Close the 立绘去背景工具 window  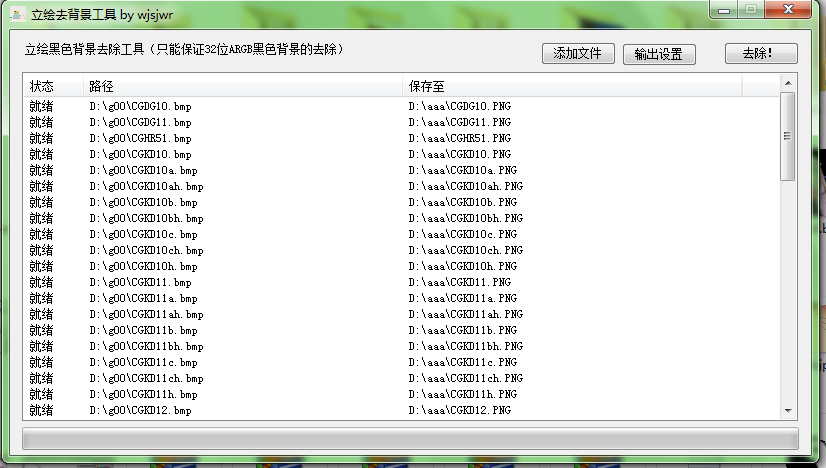click(x=788, y=9)
